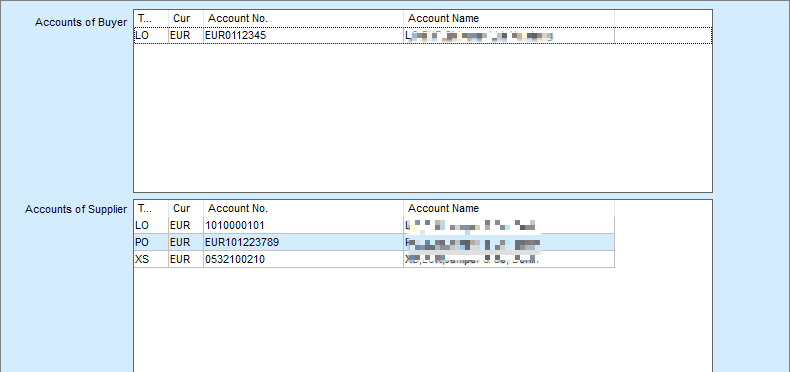Sort Buyer accounts by Account Name header

[509, 19]
